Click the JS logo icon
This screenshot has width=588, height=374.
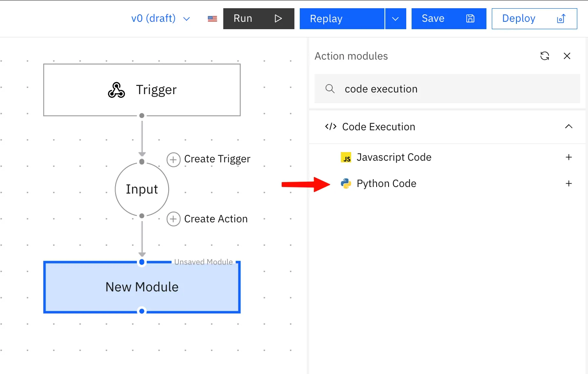tap(346, 157)
